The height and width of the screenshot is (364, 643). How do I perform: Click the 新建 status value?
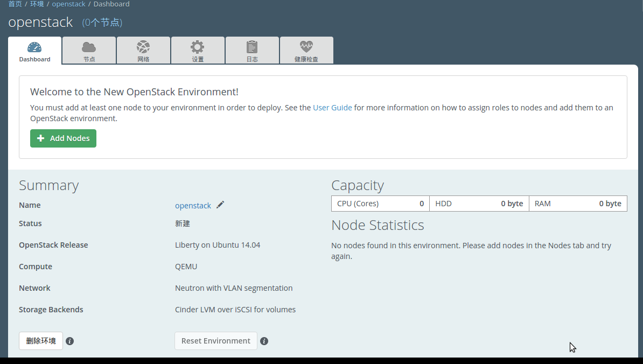point(183,224)
